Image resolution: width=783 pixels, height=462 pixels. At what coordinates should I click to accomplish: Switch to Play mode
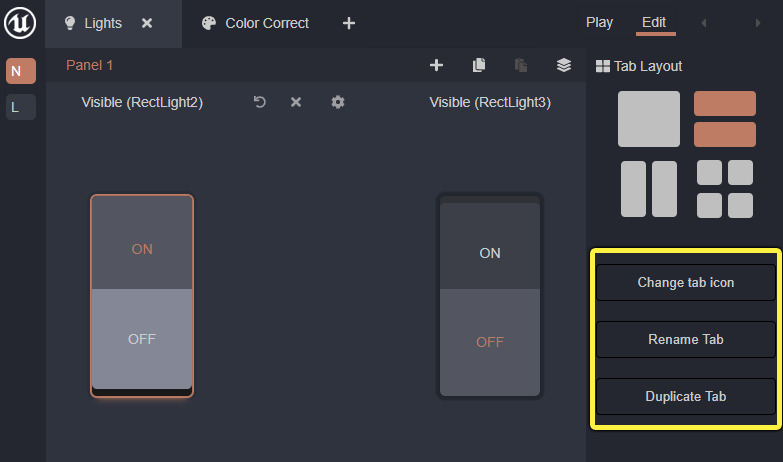pos(600,22)
